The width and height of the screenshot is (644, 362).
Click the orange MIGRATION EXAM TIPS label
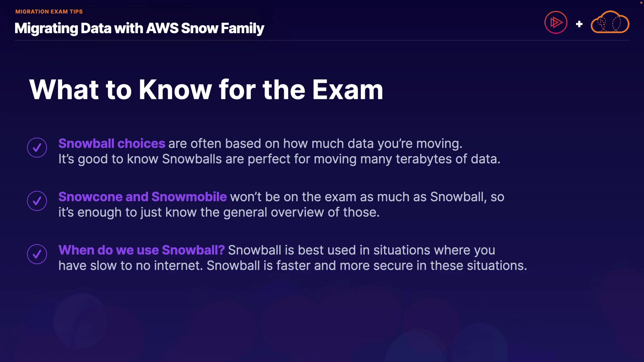[x=49, y=11]
